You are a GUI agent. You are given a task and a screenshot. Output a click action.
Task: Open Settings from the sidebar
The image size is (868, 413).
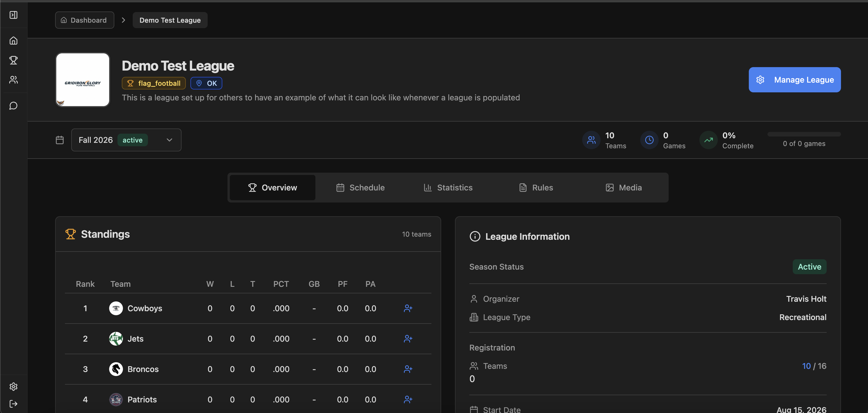(13, 386)
